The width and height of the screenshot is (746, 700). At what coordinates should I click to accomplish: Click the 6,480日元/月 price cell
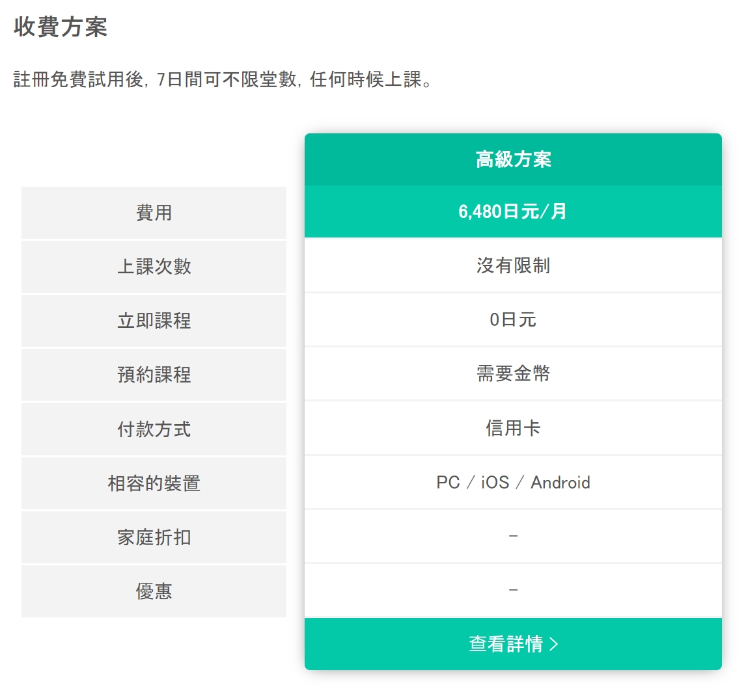513,211
